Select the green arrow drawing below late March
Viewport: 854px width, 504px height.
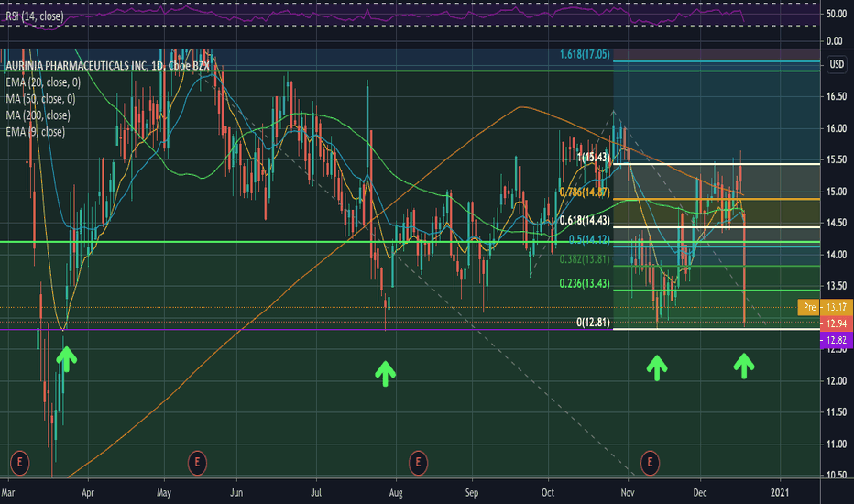(x=67, y=359)
